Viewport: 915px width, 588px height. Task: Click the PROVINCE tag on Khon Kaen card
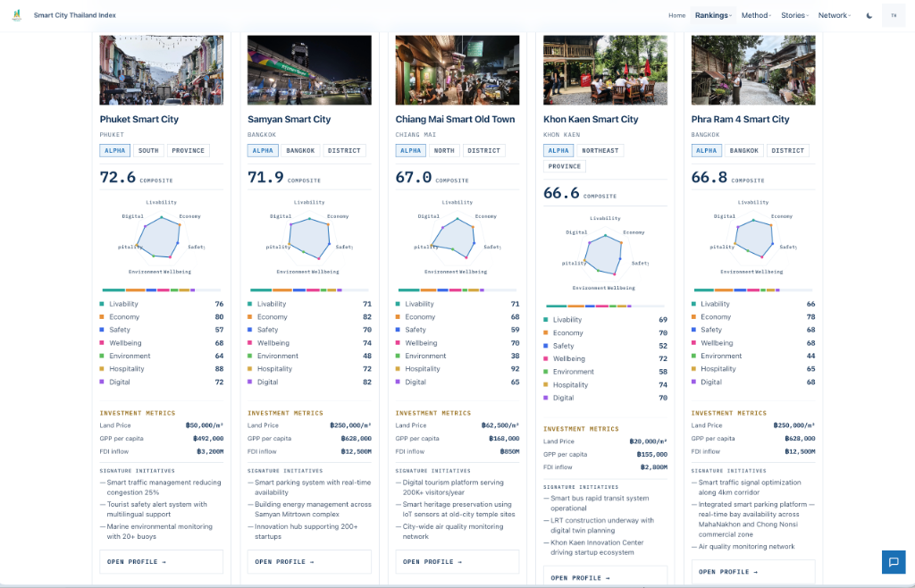(565, 166)
